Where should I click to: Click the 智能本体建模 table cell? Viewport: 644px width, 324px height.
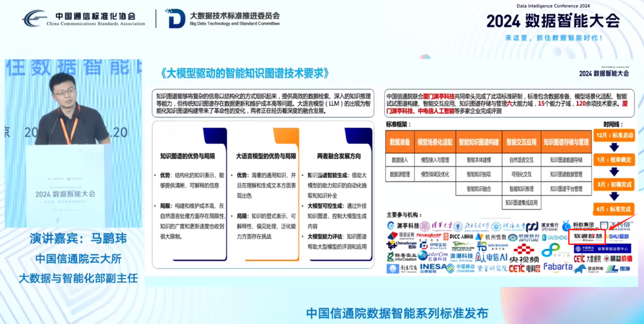point(479,160)
